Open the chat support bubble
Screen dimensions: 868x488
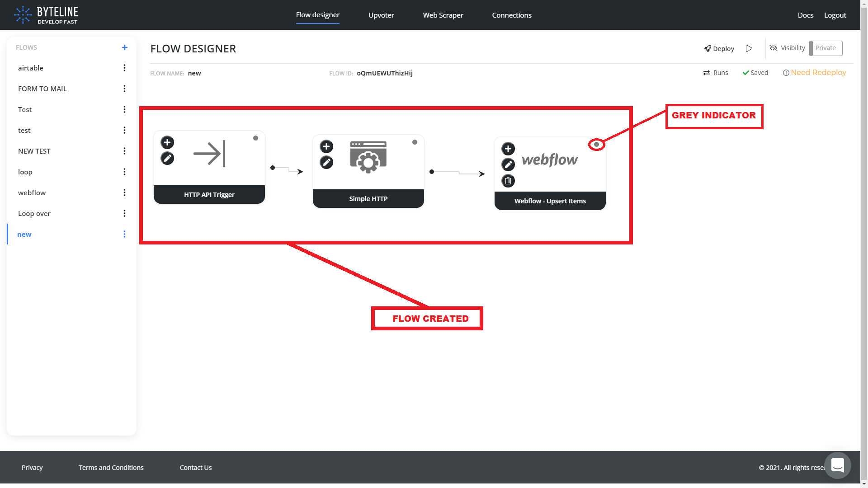[x=838, y=465]
